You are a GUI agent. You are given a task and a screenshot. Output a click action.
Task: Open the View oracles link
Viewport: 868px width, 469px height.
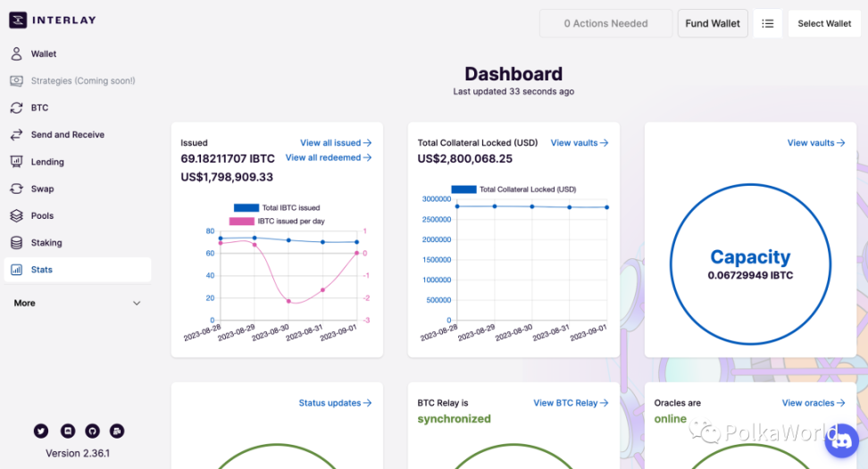point(814,403)
